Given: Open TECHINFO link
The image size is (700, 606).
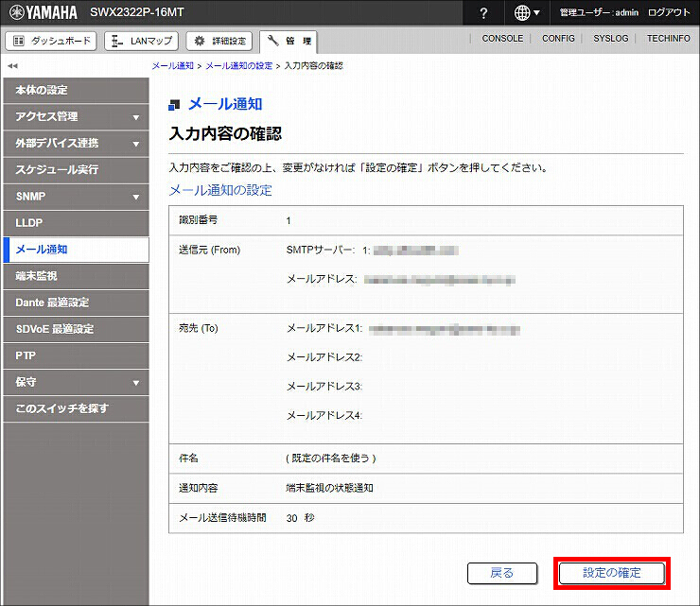Looking at the screenshot, I should click(x=668, y=39).
